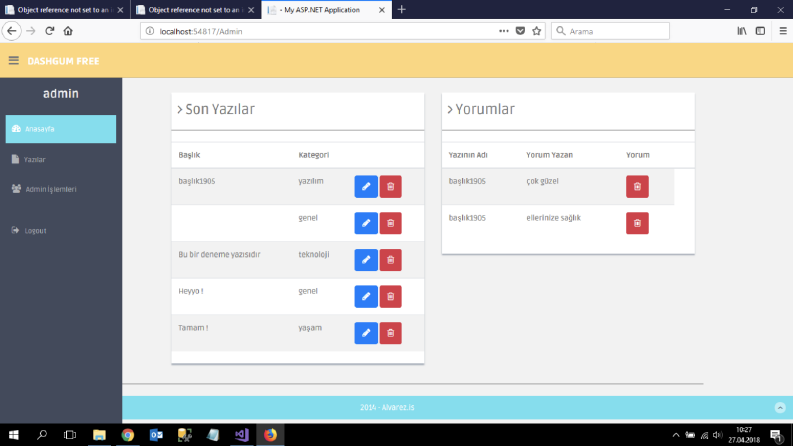Open Task View on the taskbar

click(x=70, y=435)
